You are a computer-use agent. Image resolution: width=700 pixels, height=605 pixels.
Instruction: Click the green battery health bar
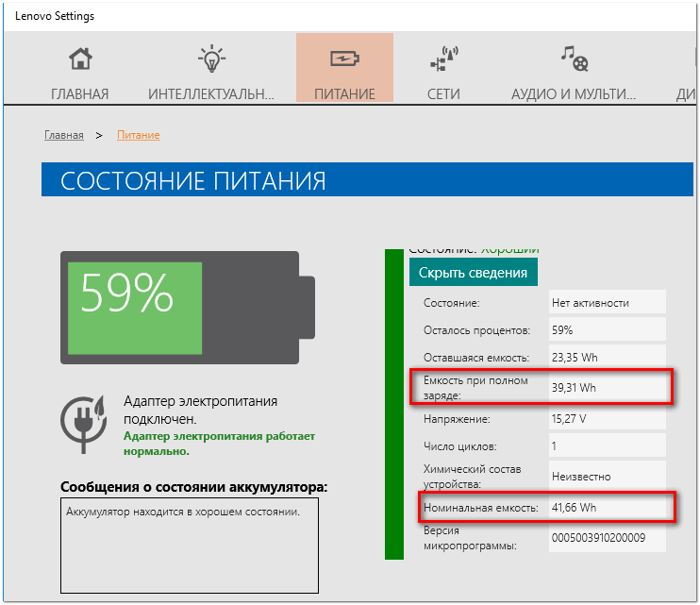[x=393, y=406]
